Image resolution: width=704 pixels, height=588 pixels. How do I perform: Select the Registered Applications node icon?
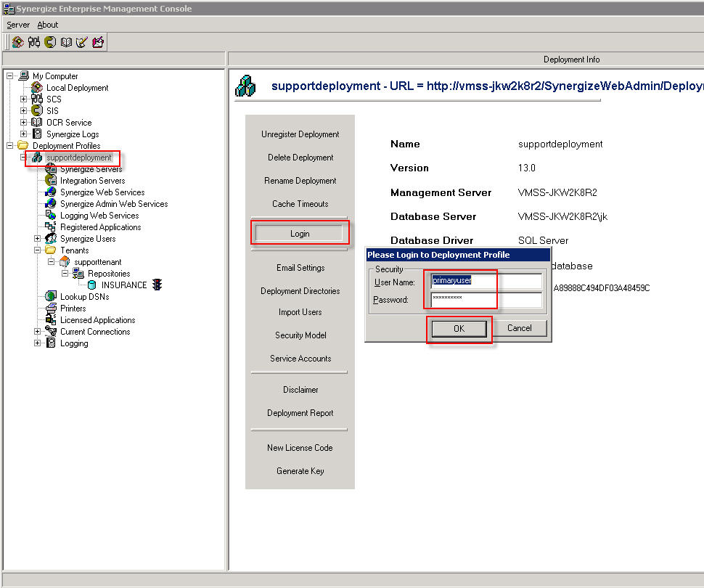click(x=51, y=226)
